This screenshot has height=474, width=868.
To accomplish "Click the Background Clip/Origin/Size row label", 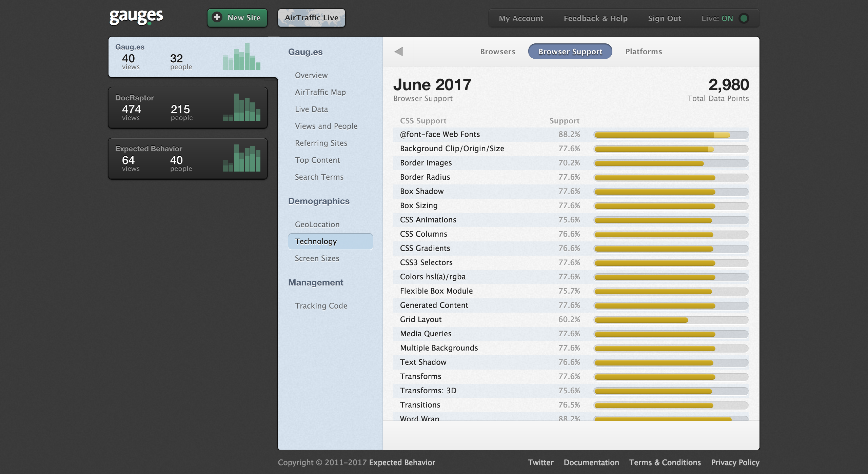I will [452, 149].
